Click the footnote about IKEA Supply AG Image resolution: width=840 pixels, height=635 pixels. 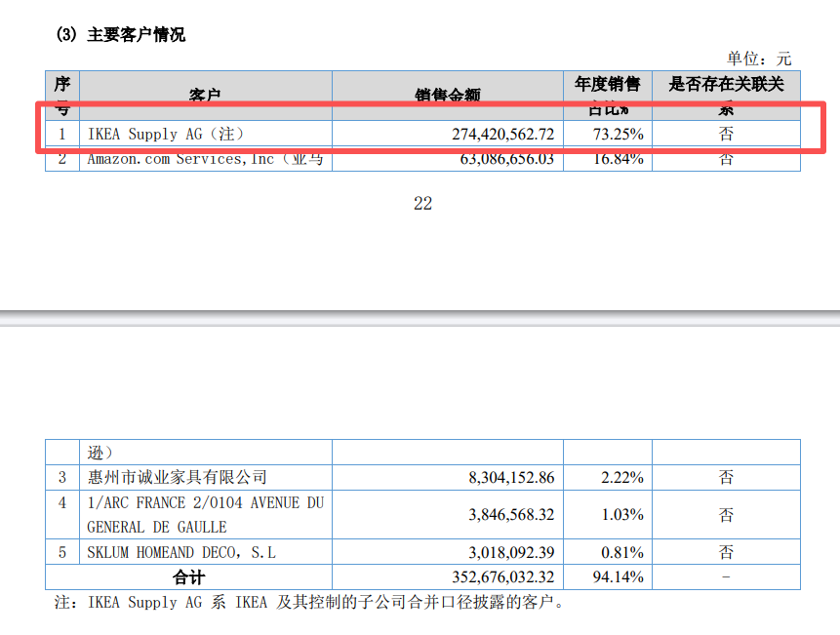coord(309,603)
